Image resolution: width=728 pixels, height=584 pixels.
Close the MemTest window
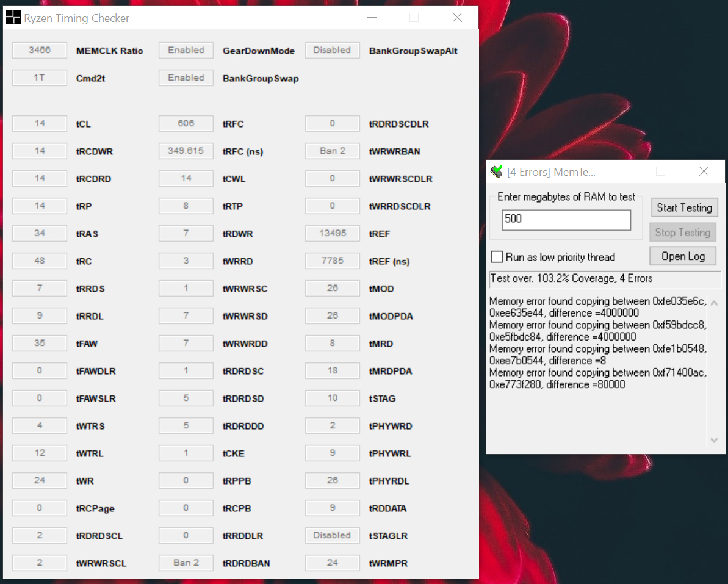[704, 171]
